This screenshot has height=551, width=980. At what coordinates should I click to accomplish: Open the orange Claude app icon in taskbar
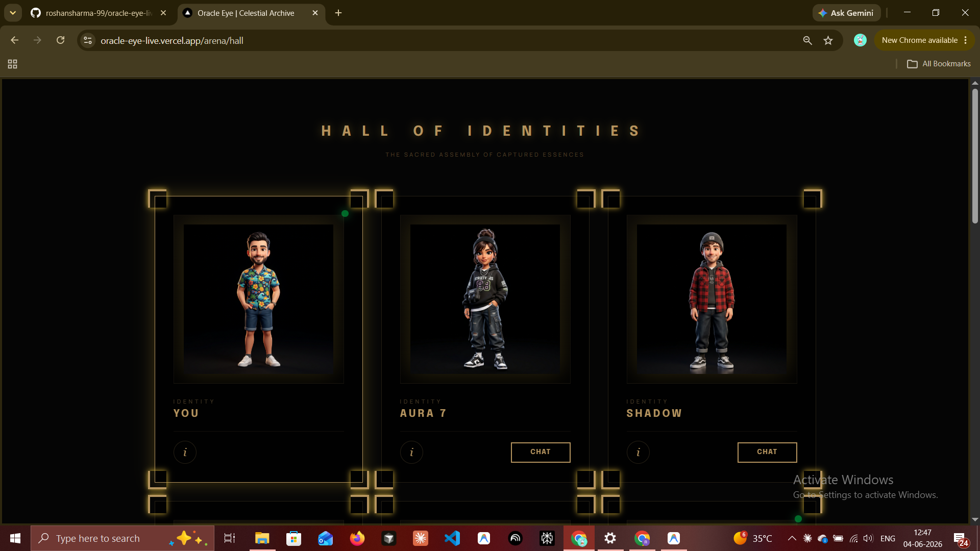[x=421, y=538]
